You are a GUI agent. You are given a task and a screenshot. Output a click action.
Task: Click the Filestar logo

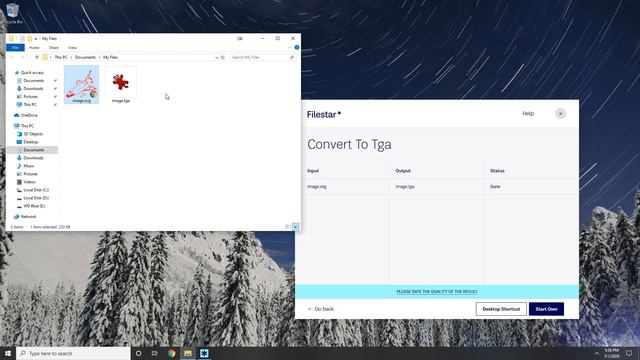[324, 115]
